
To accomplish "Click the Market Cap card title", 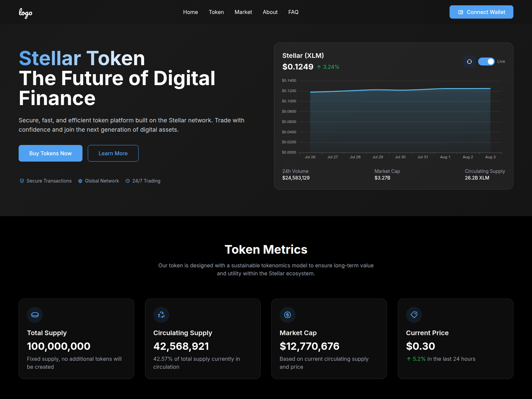I will [x=298, y=333].
